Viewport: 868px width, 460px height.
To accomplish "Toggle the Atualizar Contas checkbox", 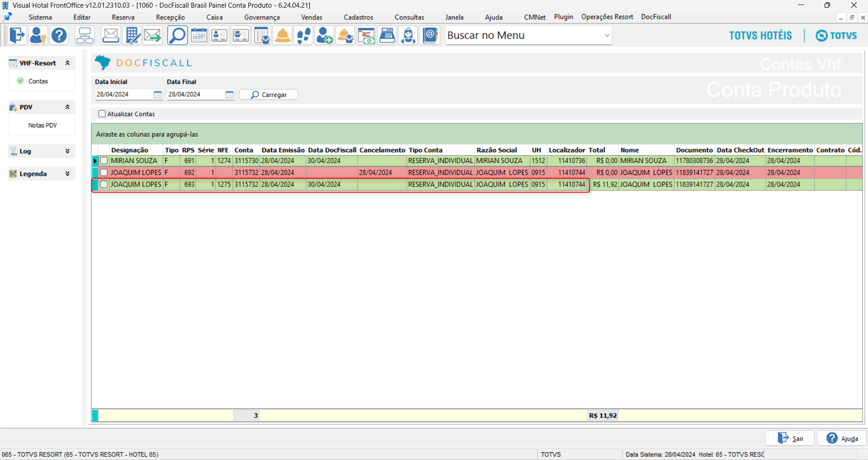I will point(102,114).
